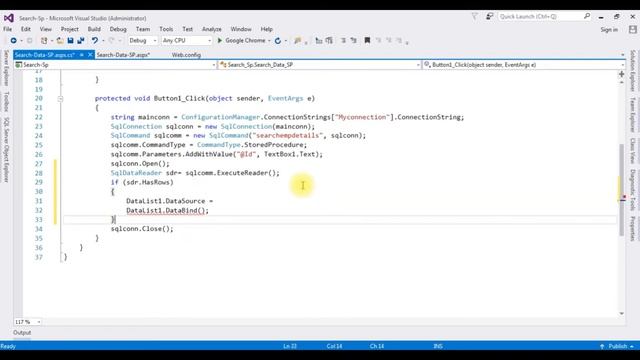Open the Search_Sp.Search_Data_SP class dropdown
This screenshot has height=360, width=640.
pos(319,65)
